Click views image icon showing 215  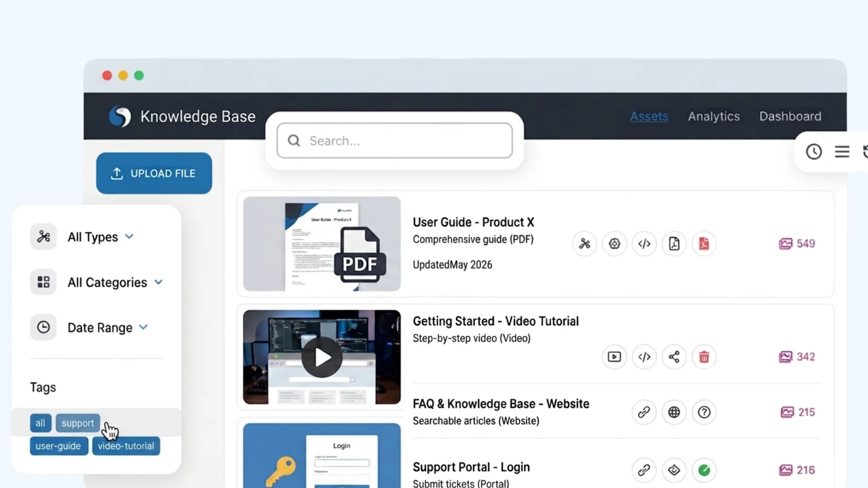coord(787,412)
